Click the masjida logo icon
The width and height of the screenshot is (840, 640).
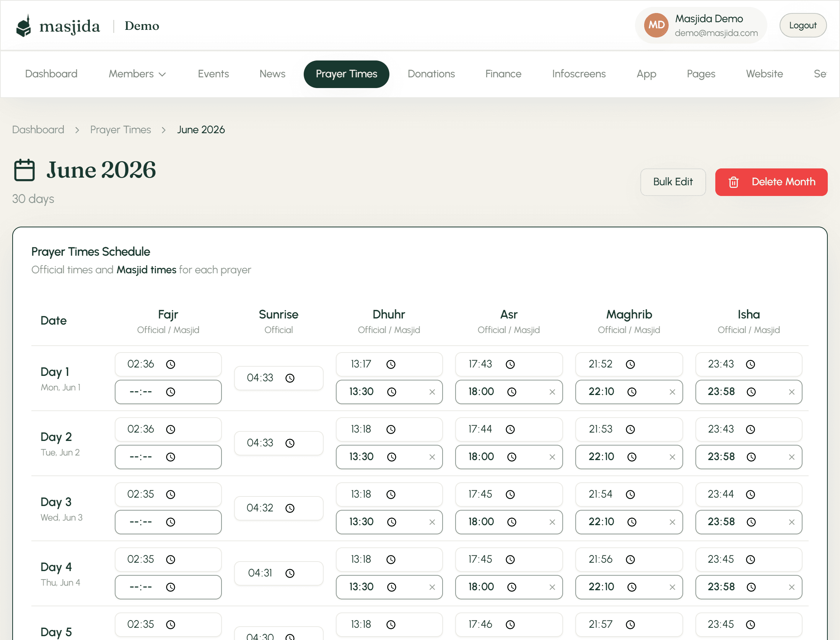24,26
